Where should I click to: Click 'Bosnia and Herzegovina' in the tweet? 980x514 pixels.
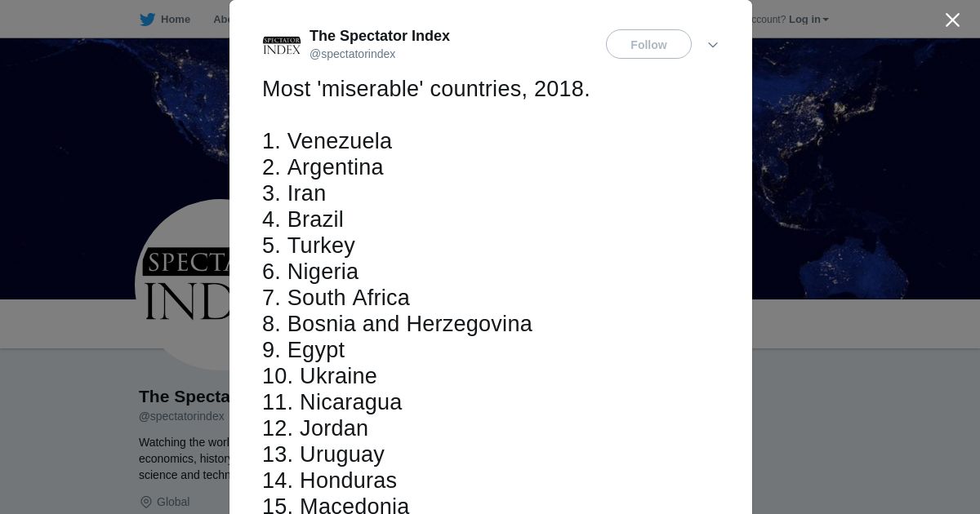pyautogui.click(x=409, y=324)
